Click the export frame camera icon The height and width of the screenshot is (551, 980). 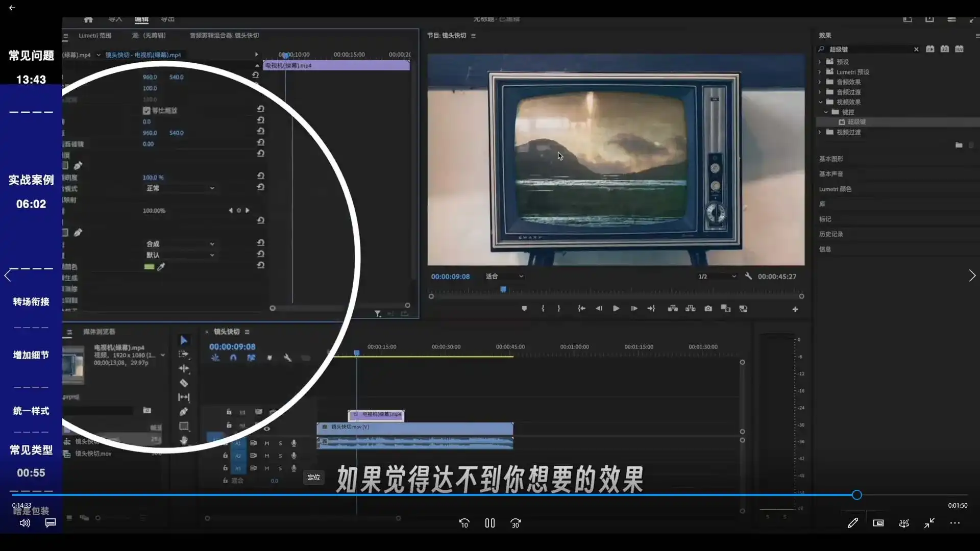click(708, 309)
